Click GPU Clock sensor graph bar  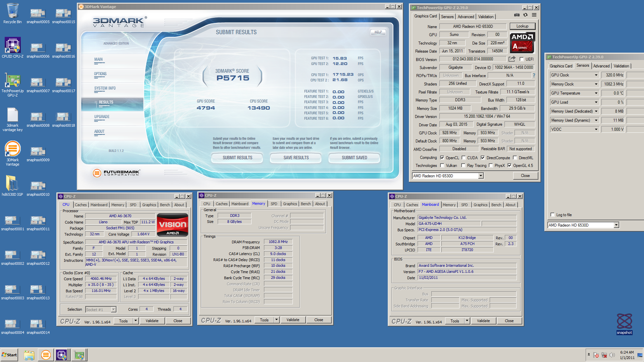635,75
